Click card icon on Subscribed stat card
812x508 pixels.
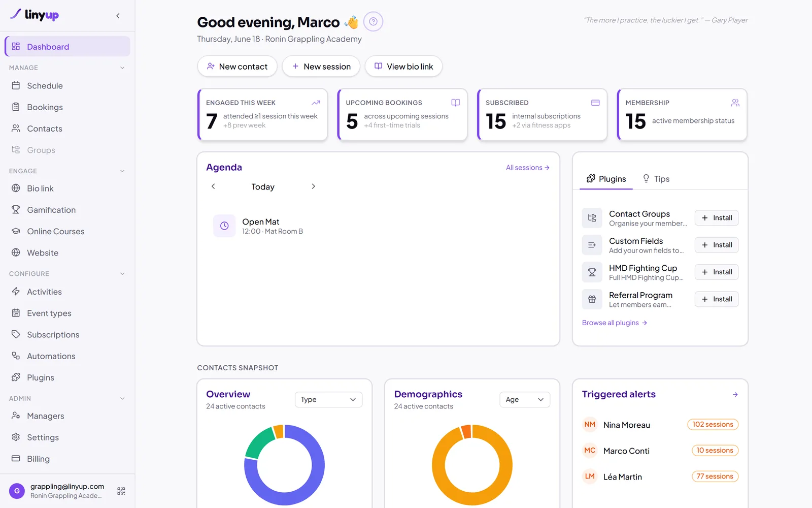coord(595,103)
